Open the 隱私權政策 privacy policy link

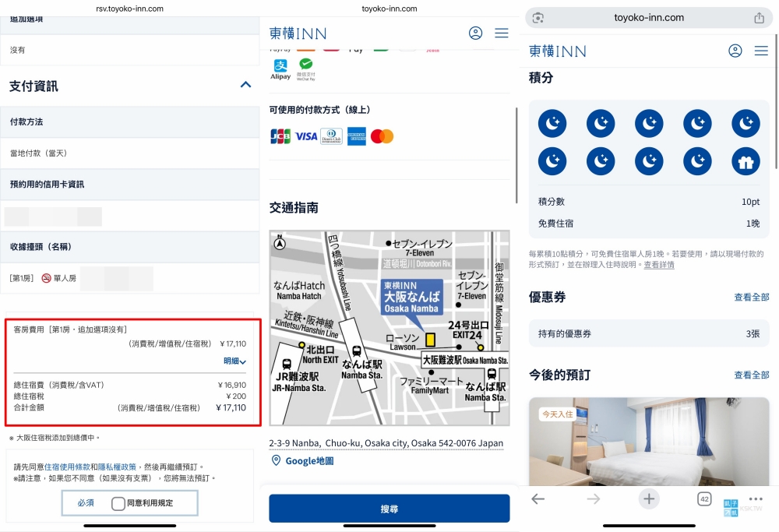117,467
